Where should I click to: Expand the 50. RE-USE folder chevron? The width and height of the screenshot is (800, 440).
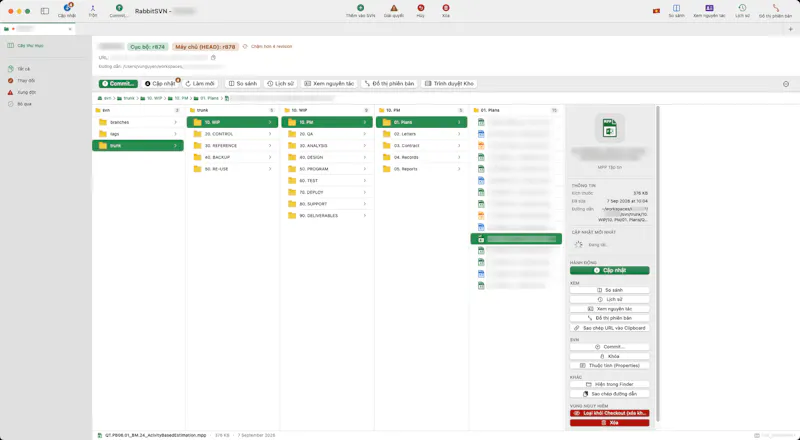(x=270, y=169)
